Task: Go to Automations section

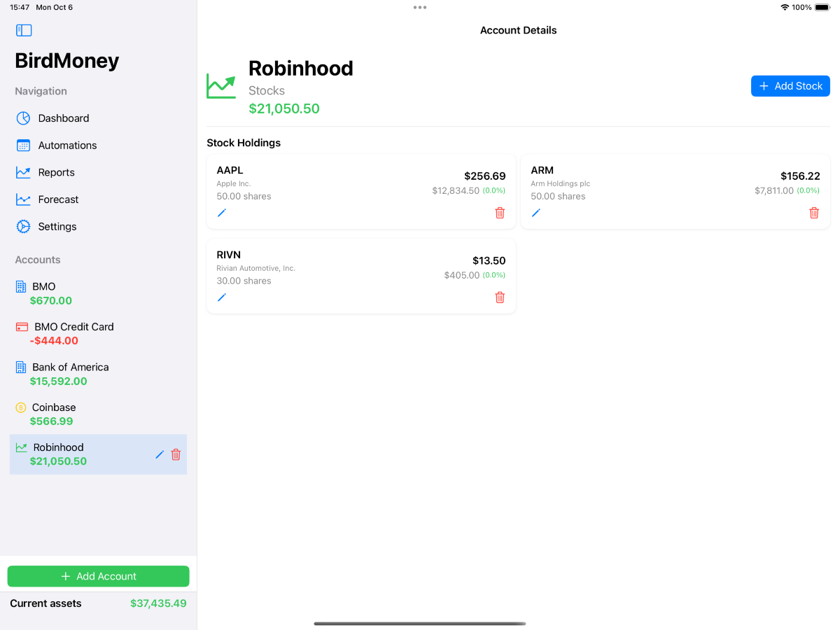Action: [x=67, y=146]
